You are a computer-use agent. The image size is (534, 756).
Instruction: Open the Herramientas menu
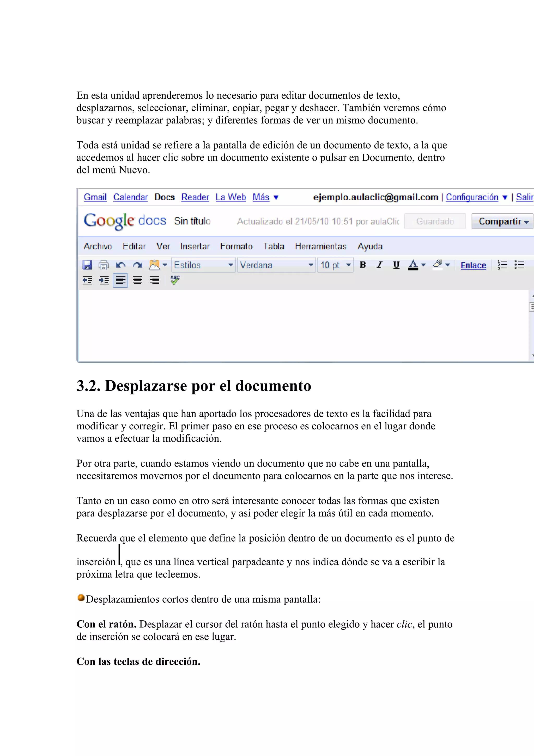[x=321, y=246]
